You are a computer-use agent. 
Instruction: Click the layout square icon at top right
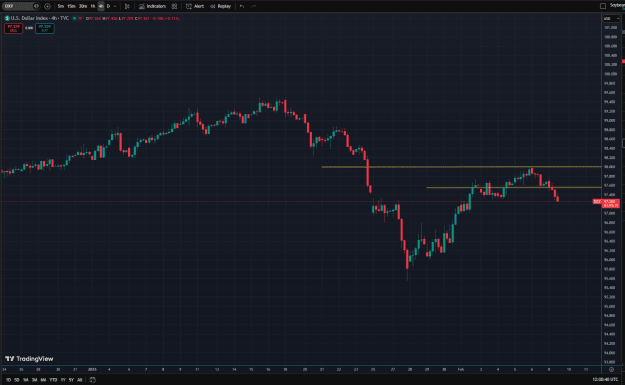[x=603, y=6]
